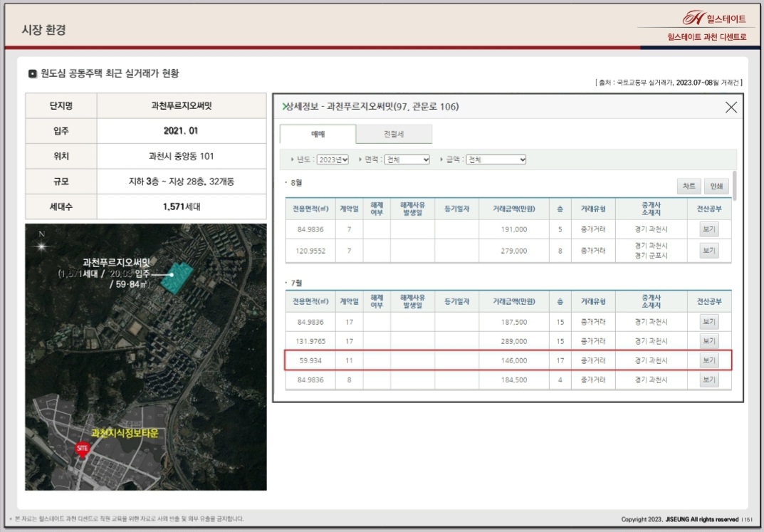764x532 pixels.
Task: Click the 1,571세대 value cell
Action: pyautogui.click(x=182, y=207)
